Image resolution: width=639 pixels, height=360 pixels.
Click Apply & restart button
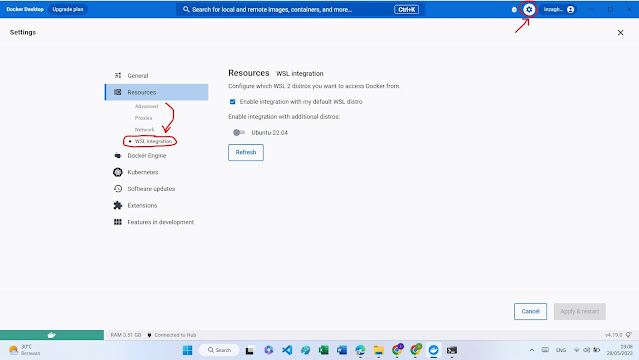pos(580,311)
